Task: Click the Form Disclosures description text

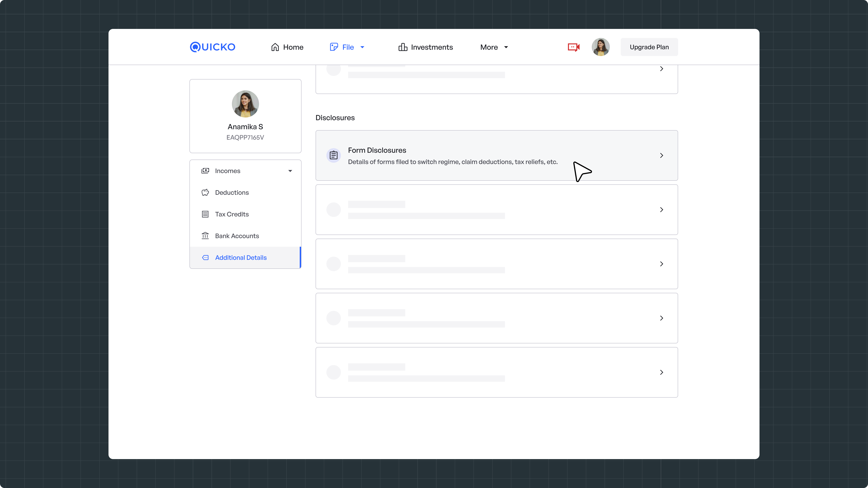Action: [x=453, y=162]
